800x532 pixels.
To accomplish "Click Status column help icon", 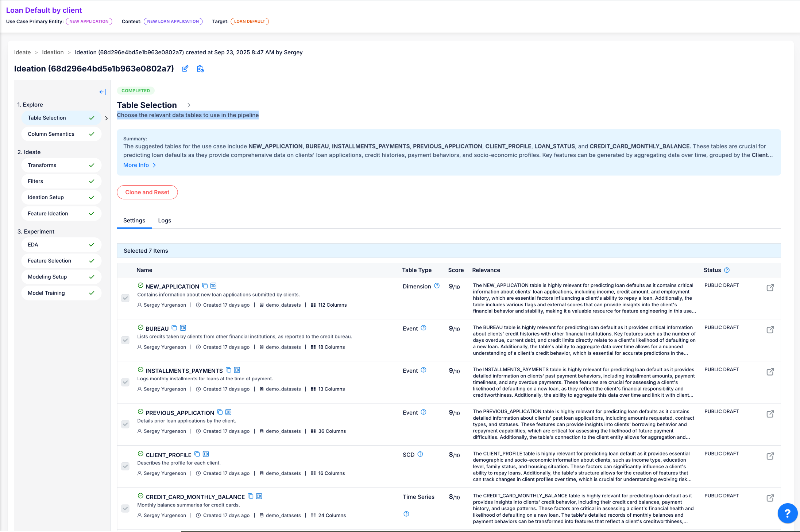I will (727, 270).
